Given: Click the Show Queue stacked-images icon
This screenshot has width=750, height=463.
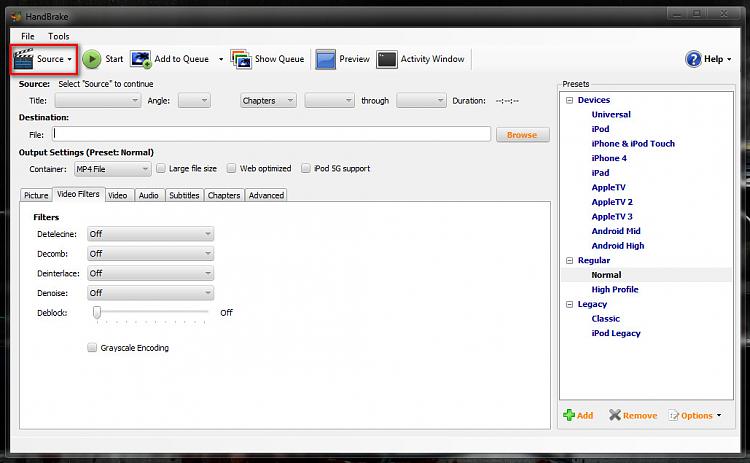Looking at the screenshot, I should tap(241, 59).
